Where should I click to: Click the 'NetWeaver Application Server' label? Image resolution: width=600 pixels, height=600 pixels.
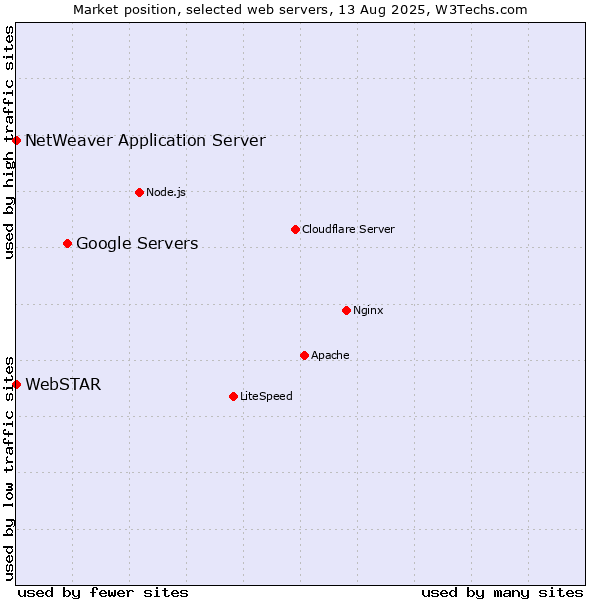(x=145, y=141)
